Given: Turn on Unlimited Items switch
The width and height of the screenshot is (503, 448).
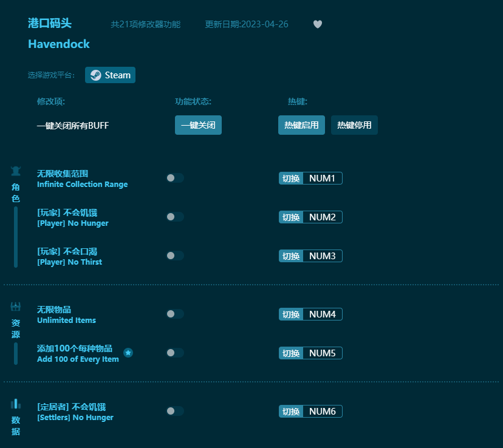Looking at the screenshot, I should click(175, 314).
